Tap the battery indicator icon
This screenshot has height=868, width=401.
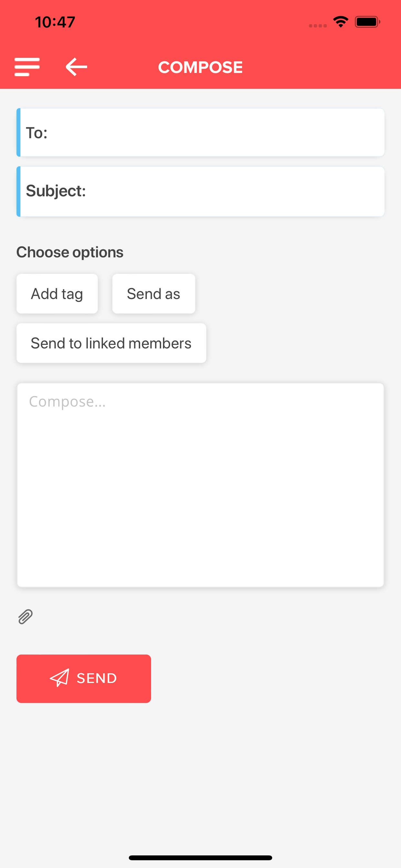367,22
